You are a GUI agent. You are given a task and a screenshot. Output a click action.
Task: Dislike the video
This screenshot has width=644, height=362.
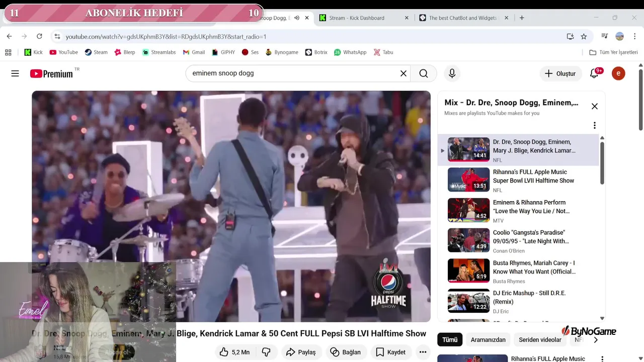point(267,352)
